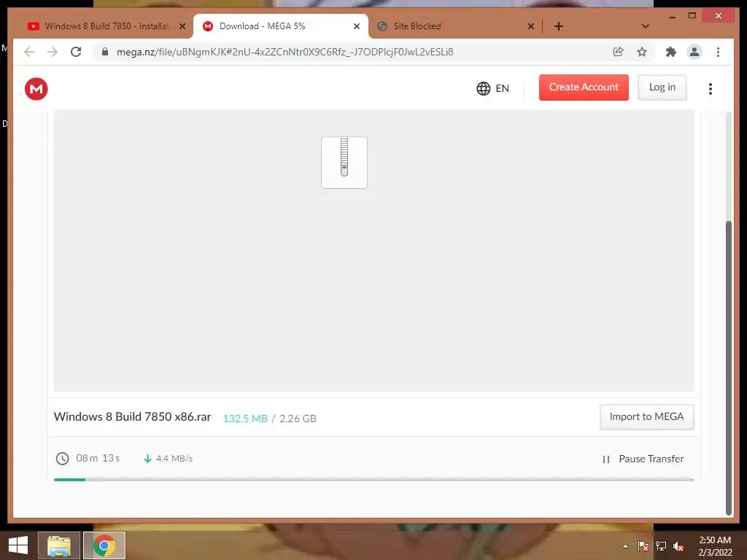Open the Chrome profile avatar

coord(694,52)
